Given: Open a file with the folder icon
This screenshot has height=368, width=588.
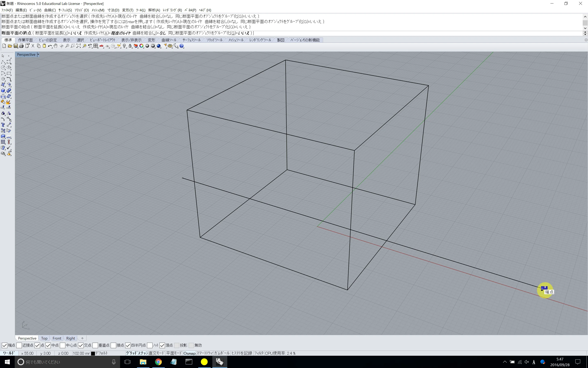Looking at the screenshot, I should pyautogui.click(x=10, y=46).
